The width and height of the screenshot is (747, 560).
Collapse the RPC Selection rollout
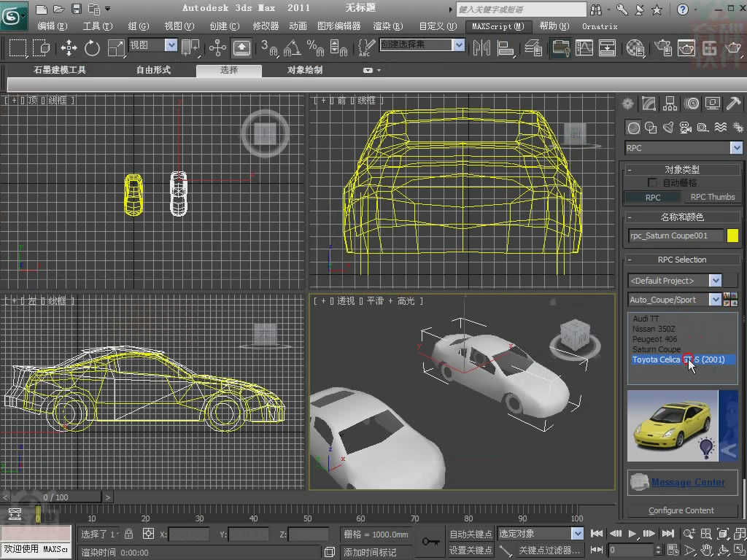click(682, 260)
